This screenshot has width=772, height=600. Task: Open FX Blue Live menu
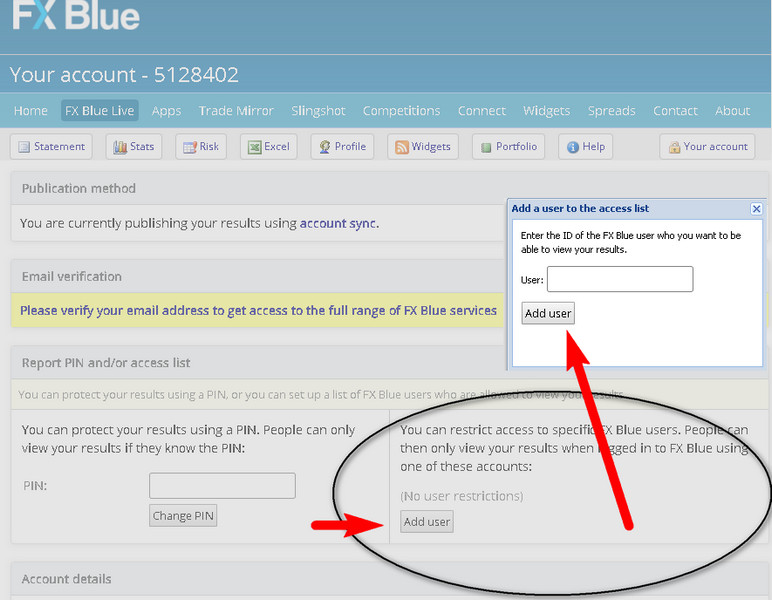[x=99, y=111]
